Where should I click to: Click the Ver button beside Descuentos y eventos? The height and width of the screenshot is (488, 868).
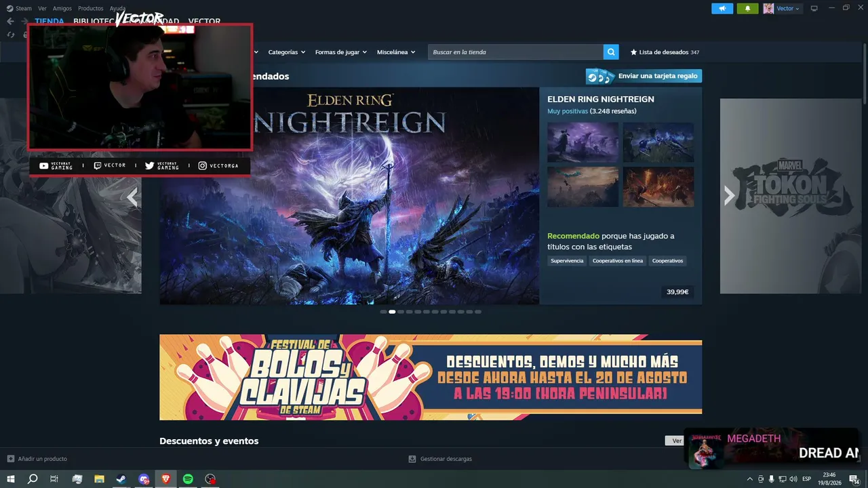tap(676, 441)
